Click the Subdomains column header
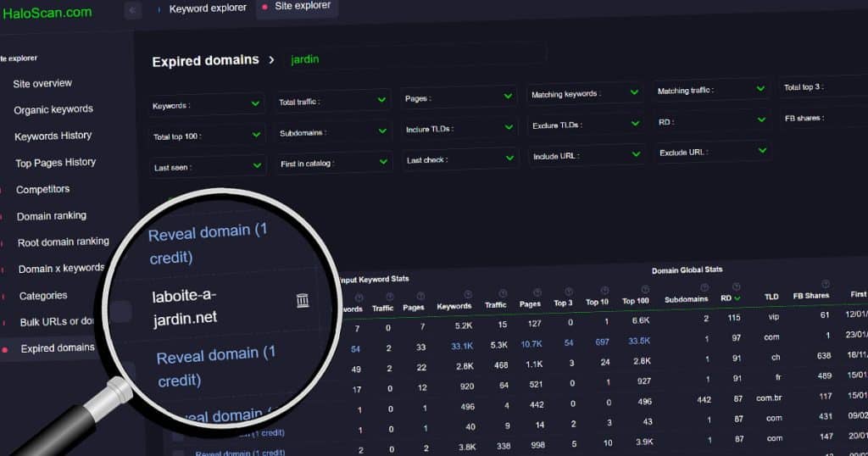This screenshot has width=868, height=456. coord(686,299)
